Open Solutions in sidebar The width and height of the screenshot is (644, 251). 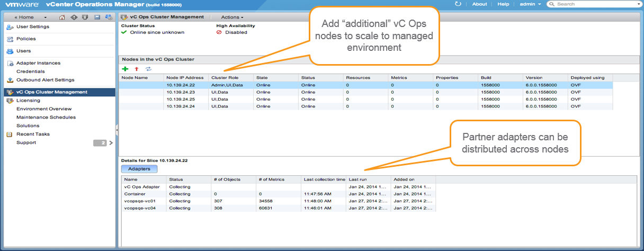[28, 125]
